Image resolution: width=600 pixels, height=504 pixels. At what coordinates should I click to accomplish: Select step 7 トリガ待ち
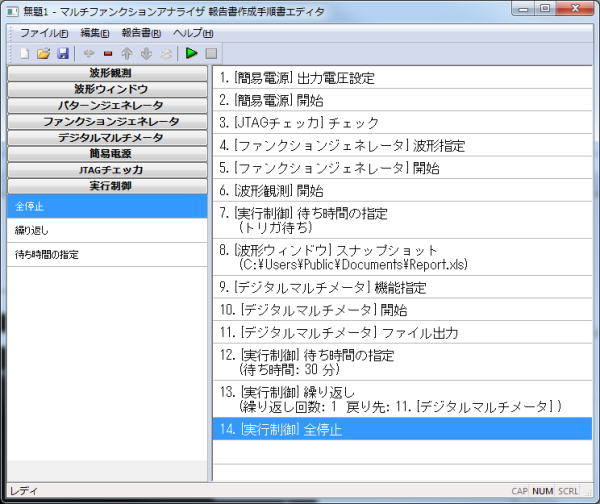coord(402,220)
